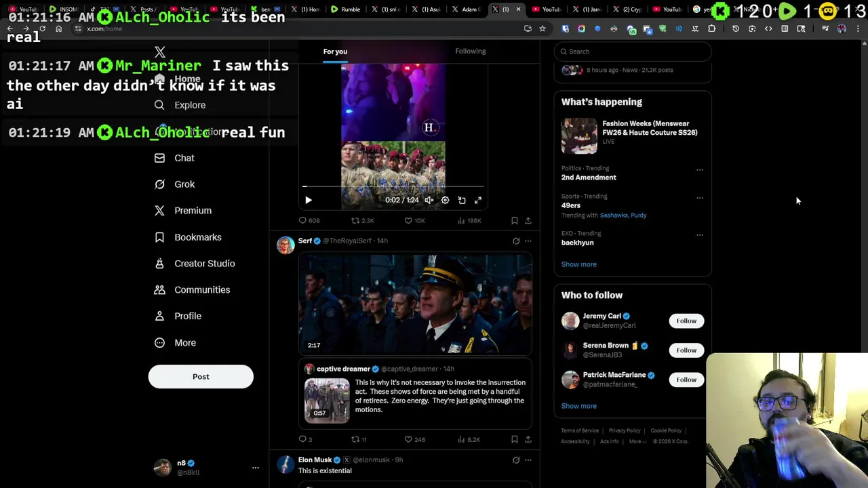868x488 pixels.
Task: Follow Jeremy Carl
Action: tap(686, 321)
